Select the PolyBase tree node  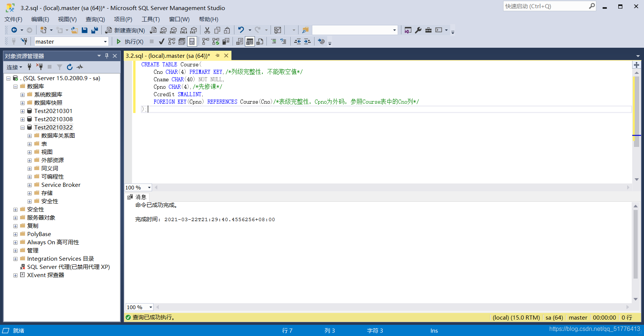click(x=39, y=234)
